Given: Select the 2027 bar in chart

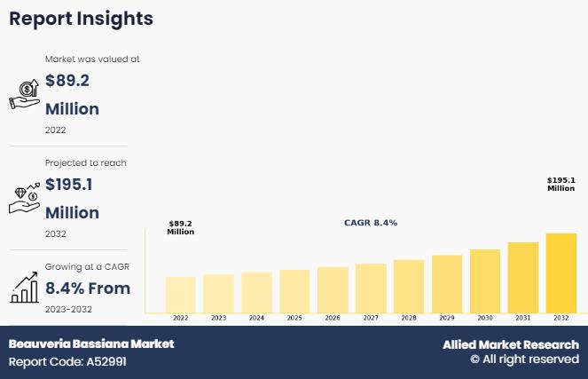Looking at the screenshot, I should tap(371, 288).
